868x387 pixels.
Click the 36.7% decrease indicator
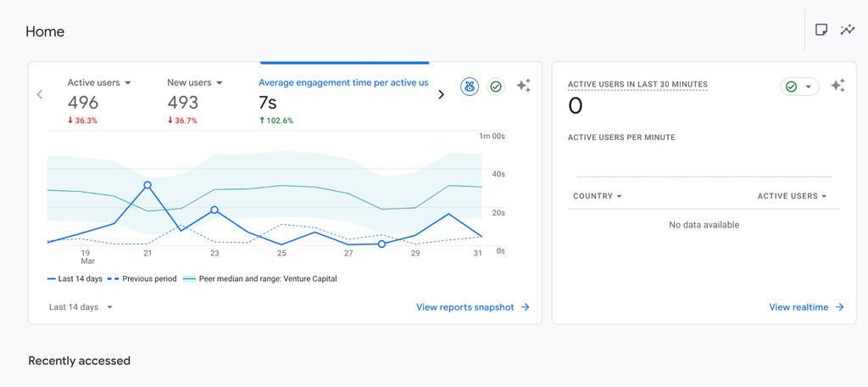[x=182, y=121]
